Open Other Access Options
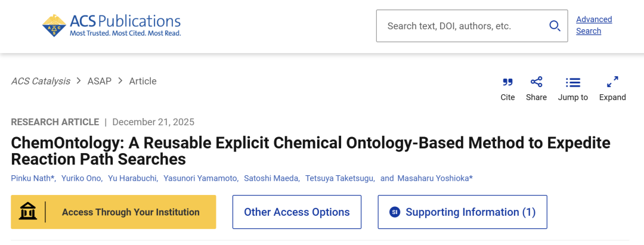 coord(297,212)
